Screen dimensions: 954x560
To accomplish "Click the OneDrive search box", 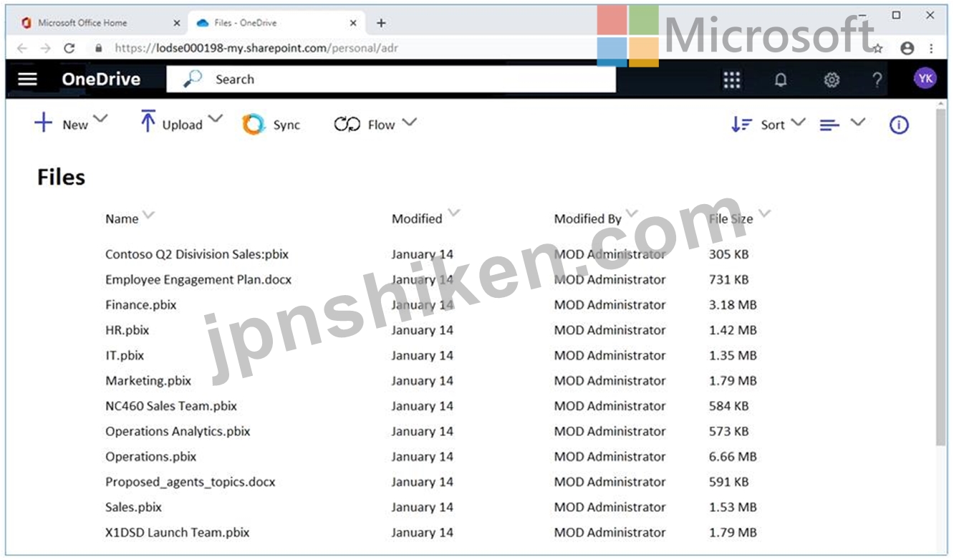I will pos(390,79).
